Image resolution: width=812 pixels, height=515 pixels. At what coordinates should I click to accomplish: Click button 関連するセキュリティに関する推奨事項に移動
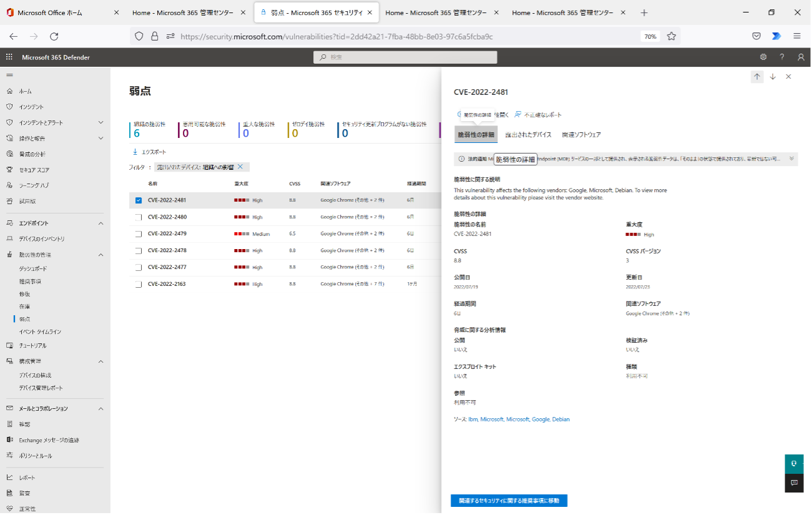(x=509, y=501)
